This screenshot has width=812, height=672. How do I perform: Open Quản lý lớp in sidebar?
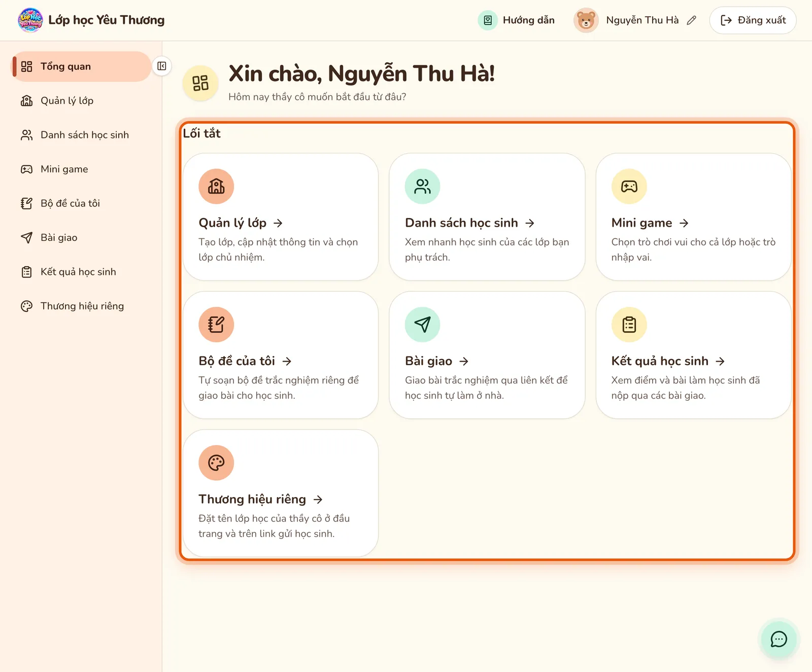tap(81, 100)
